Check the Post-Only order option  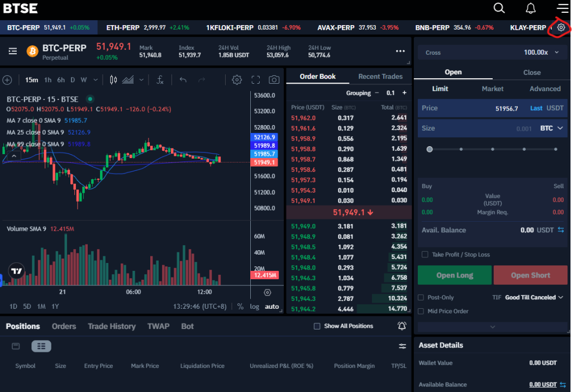421,297
